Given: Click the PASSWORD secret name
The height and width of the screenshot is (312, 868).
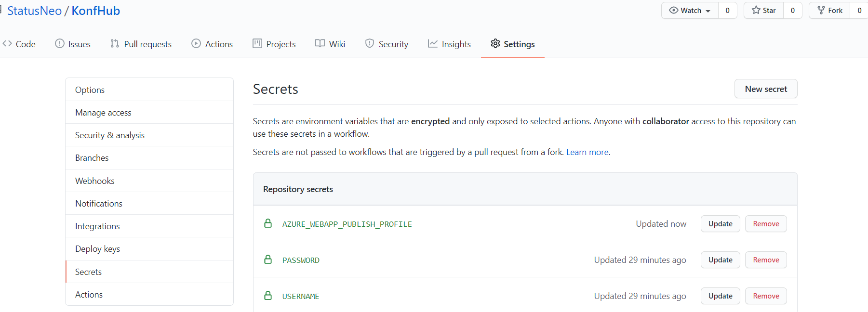Looking at the screenshot, I should 301,260.
